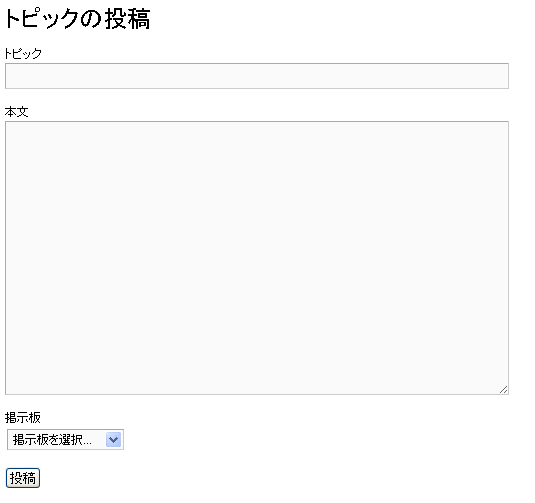Image resolution: width=535 pixels, height=503 pixels.
Task: Select the blue chevron in board selector
Action: coord(113,440)
